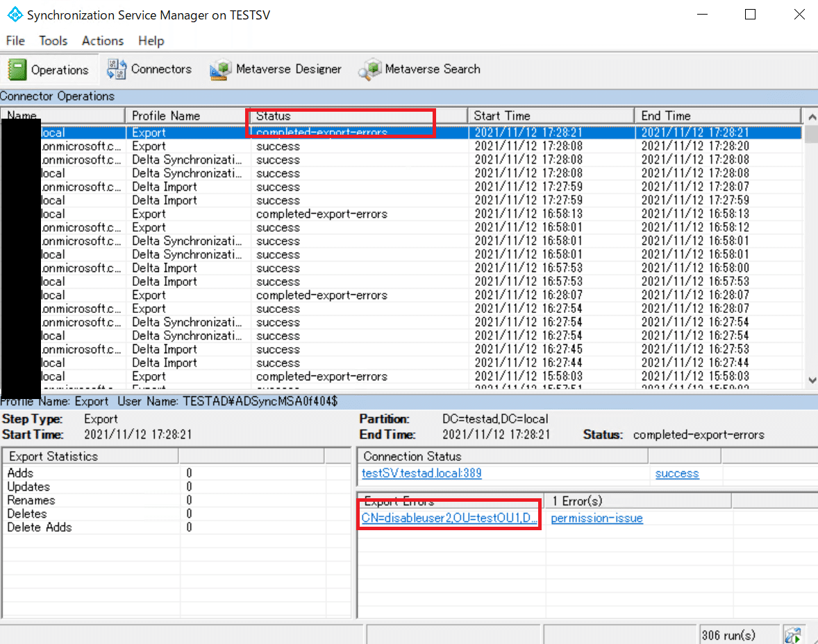Open the permission-issue error link

tap(596, 518)
